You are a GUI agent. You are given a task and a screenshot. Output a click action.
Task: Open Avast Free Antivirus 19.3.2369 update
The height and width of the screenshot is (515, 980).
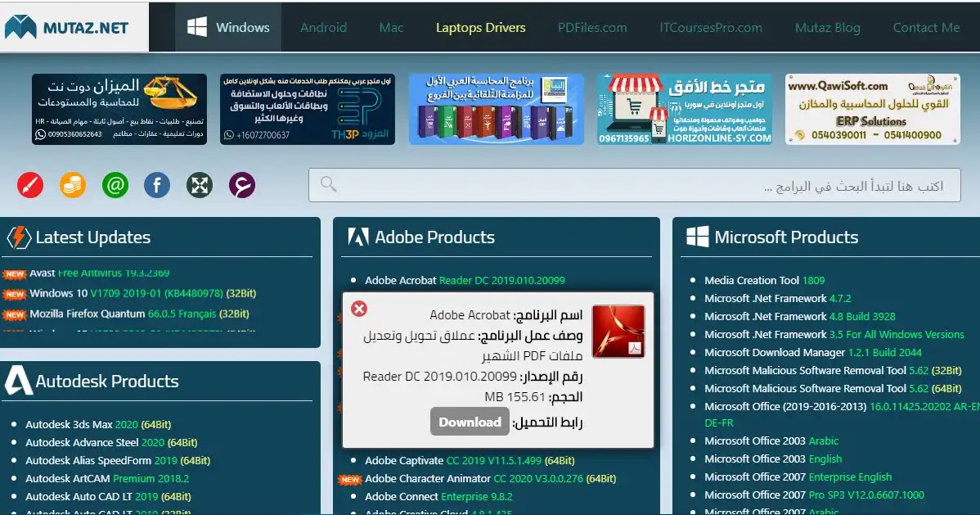[99, 273]
